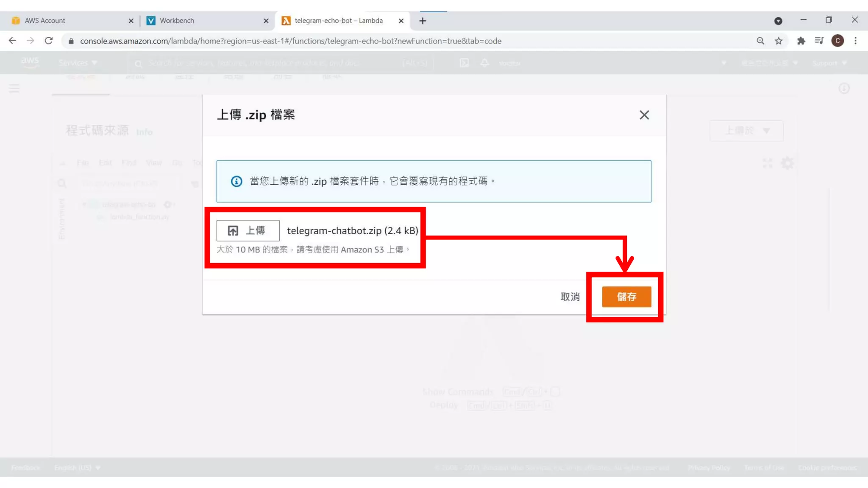Click the info icon in blue notice
This screenshot has height=488, width=868.
pyautogui.click(x=236, y=181)
